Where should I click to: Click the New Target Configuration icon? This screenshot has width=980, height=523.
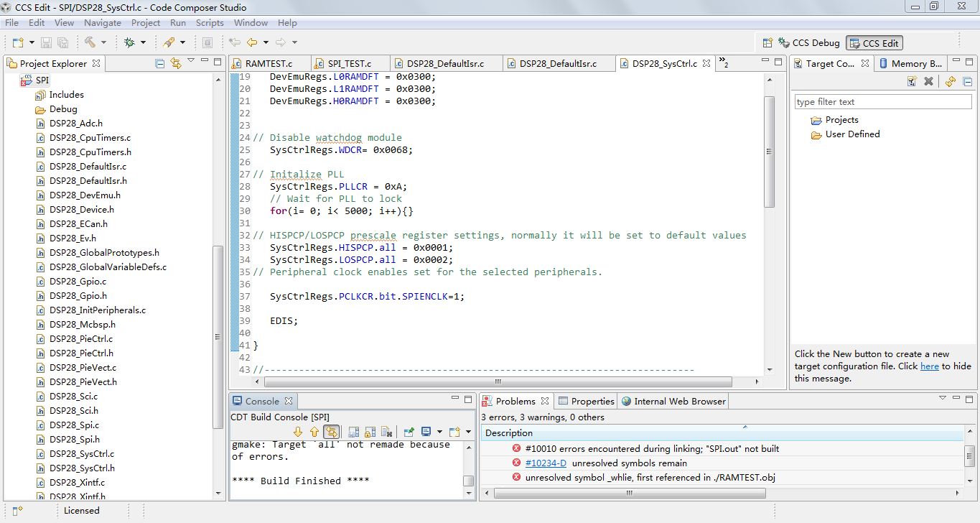(x=911, y=82)
